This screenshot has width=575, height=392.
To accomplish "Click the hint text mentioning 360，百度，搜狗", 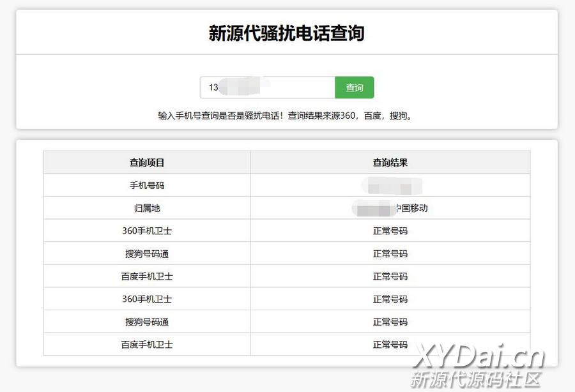I will 286,116.
